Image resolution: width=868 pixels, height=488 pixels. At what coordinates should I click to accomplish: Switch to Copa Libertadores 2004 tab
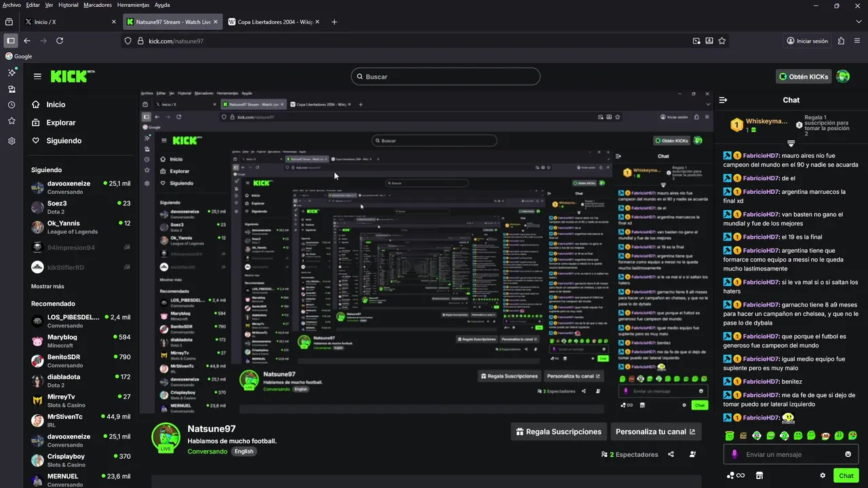tap(275, 22)
